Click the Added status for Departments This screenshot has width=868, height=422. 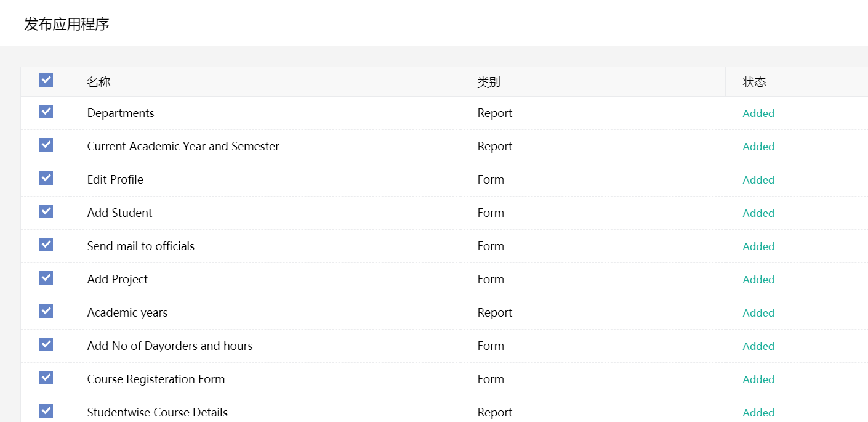point(758,113)
